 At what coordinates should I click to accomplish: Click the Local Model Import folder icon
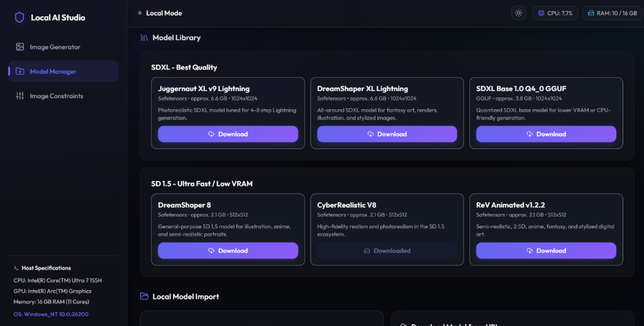(x=144, y=296)
